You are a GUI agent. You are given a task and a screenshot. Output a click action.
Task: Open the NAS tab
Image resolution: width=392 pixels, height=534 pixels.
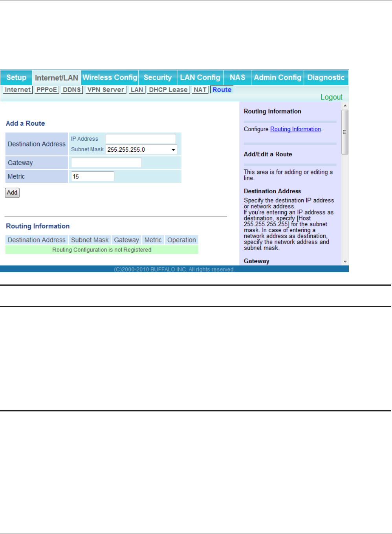tap(238, 78)
